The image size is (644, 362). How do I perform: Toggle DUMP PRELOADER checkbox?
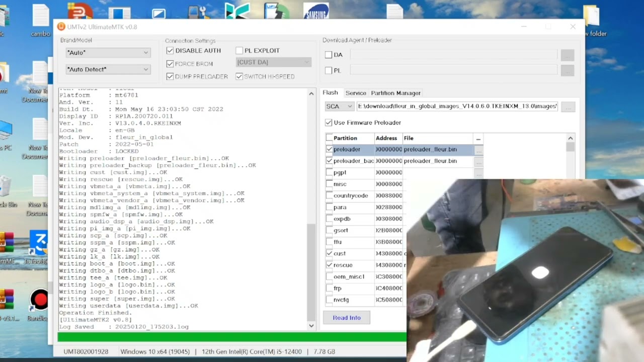tap(170, 76)
